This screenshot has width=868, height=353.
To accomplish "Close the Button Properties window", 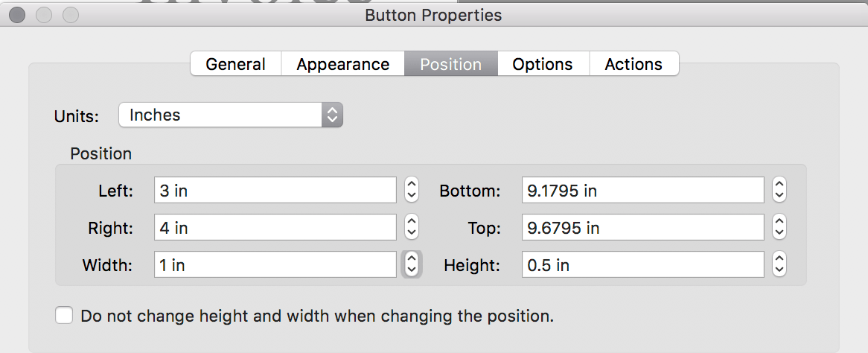I will click(x=16, y=14).
